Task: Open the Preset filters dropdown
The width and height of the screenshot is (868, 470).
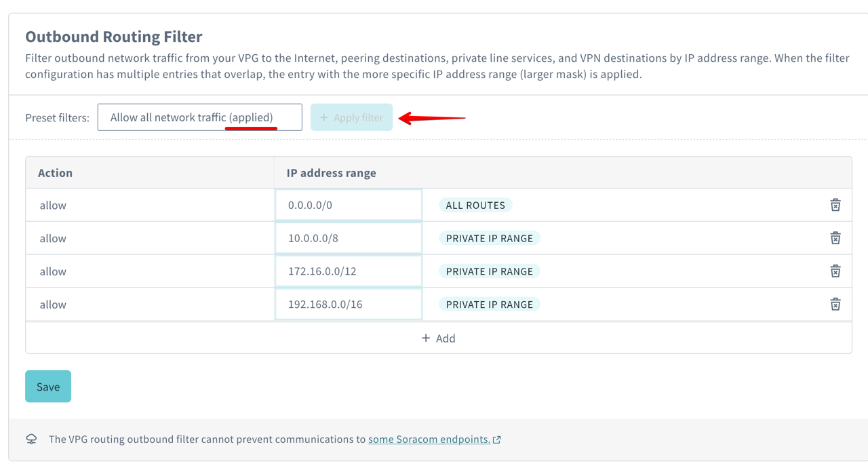Action: click(x=200, y=117)
